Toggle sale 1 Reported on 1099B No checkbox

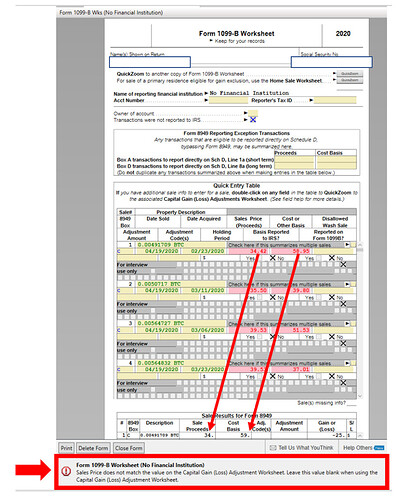(331, 258)
